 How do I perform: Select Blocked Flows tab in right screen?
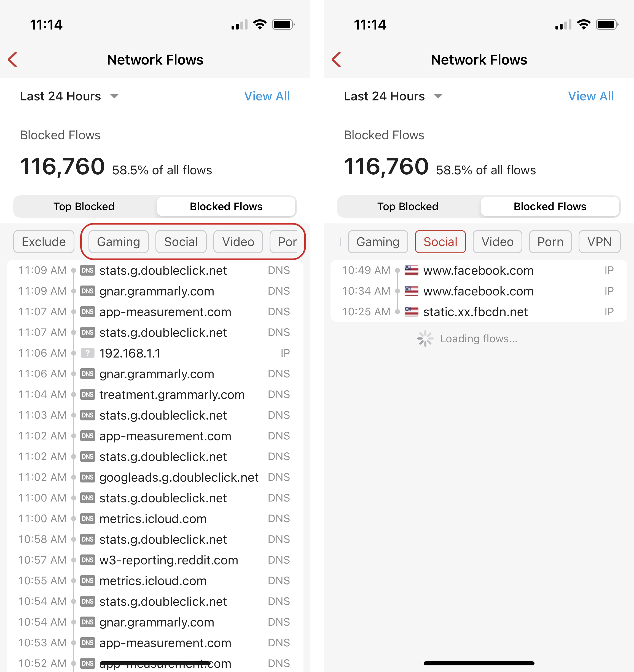(550, 207)
